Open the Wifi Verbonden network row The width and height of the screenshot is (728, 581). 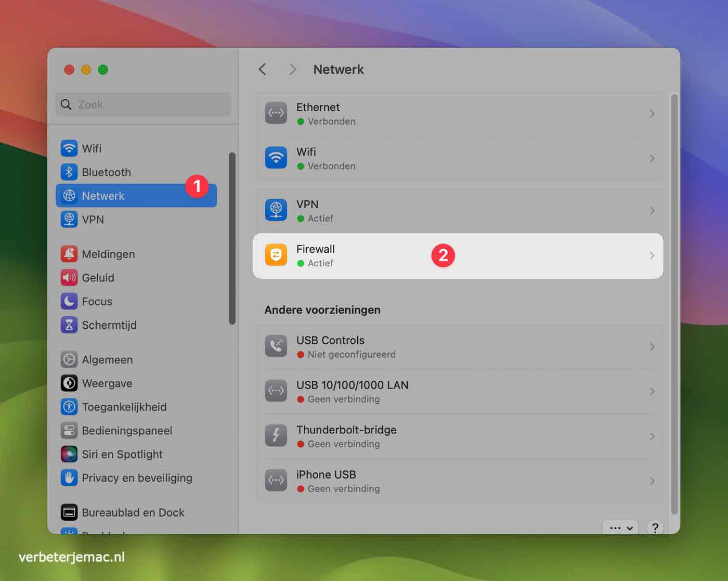[458, 159]
